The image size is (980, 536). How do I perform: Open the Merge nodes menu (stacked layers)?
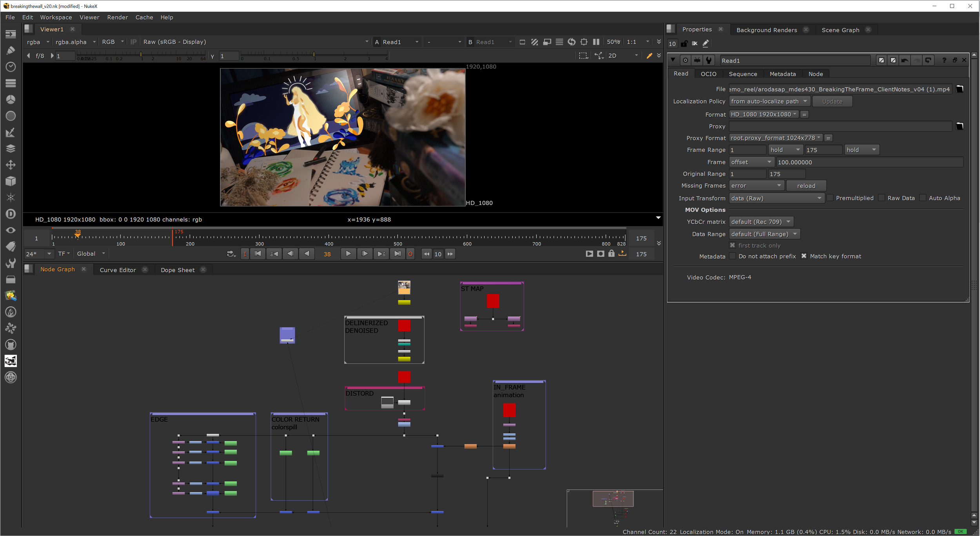[11, 149]
